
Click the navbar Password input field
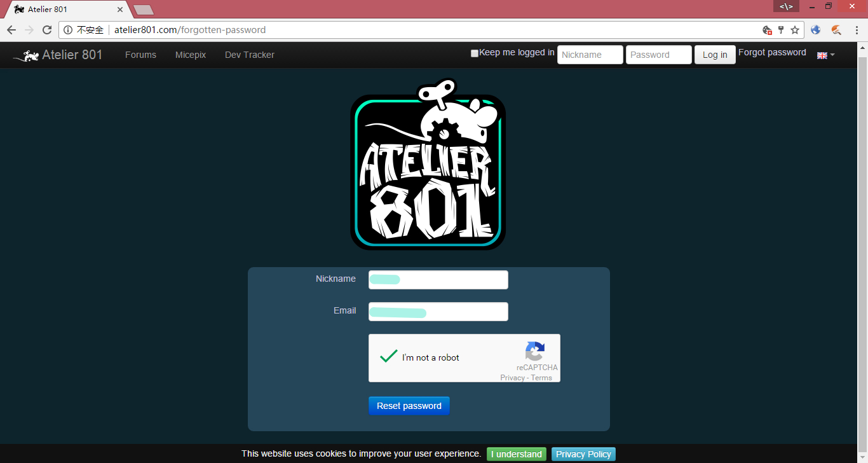(x=659, y=55)
